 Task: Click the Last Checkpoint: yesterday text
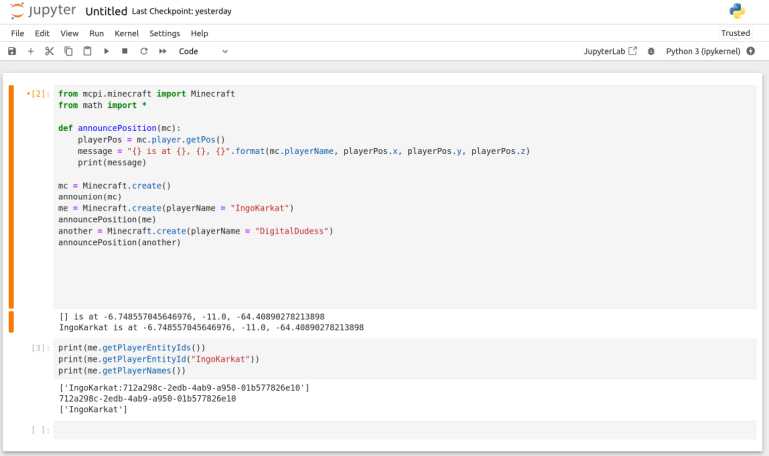(181, 11)
